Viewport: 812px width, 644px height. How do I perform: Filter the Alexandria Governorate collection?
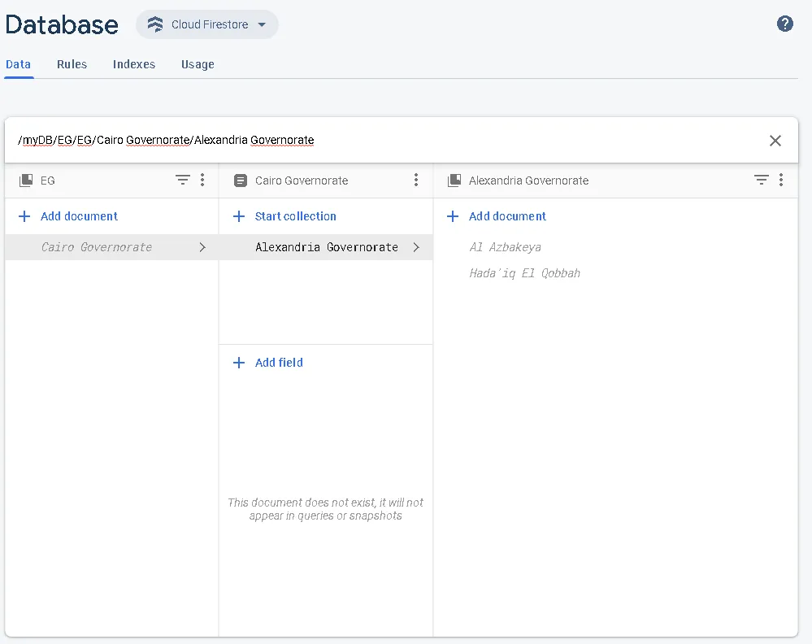coord(761,181)
